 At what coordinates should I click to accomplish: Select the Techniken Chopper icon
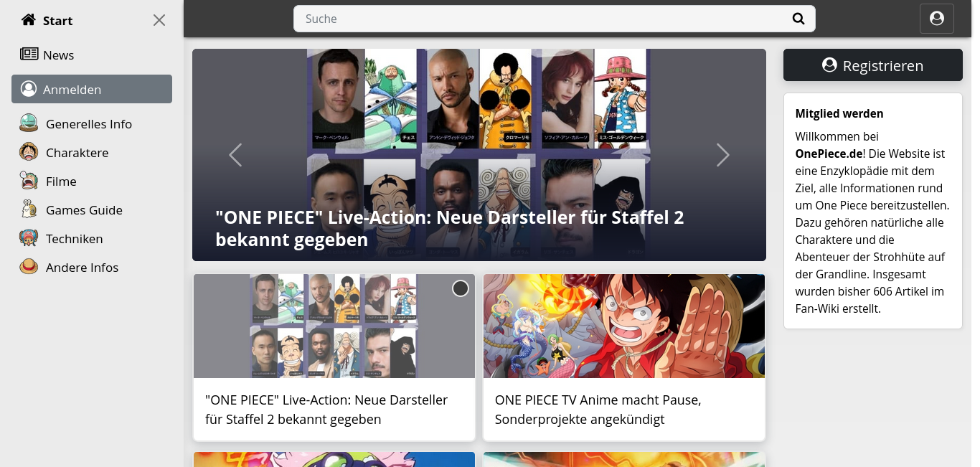29,238
